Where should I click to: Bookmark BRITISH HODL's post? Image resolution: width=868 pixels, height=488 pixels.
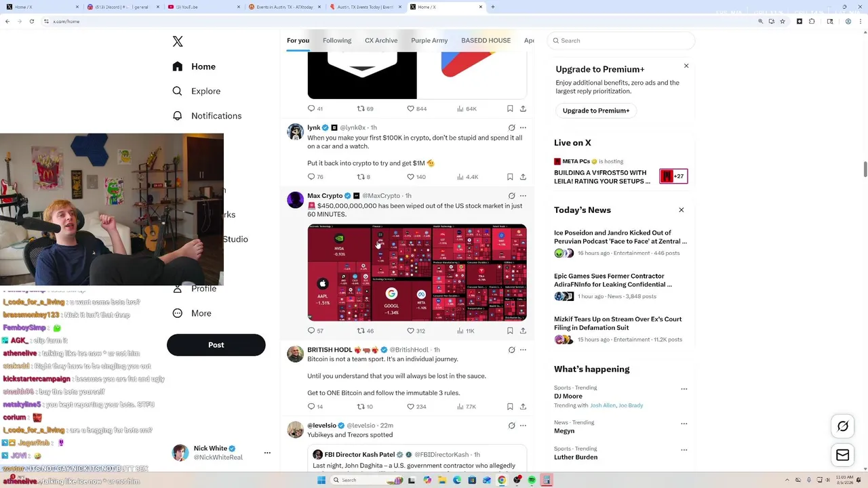[x=510, y=407]
